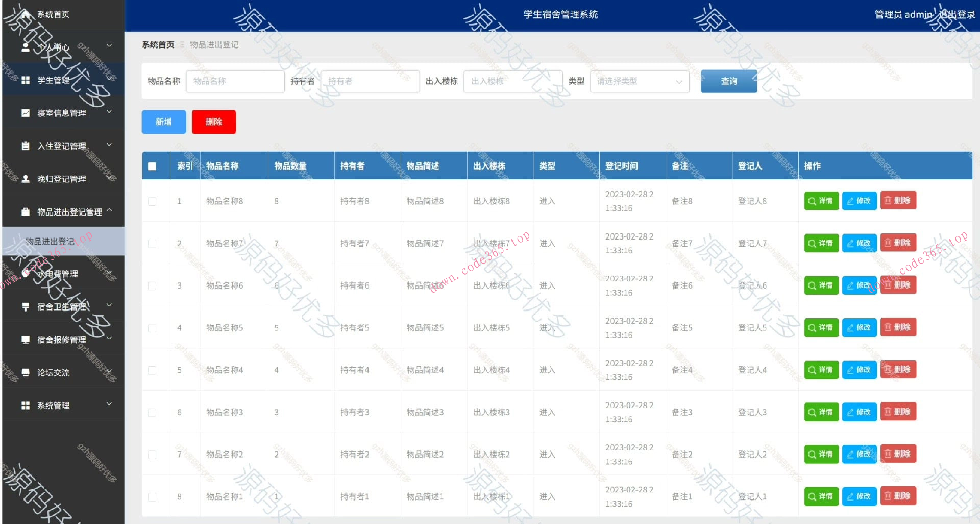Click the briefcase icon beside 物品进出登记管理

click(26, 211)
